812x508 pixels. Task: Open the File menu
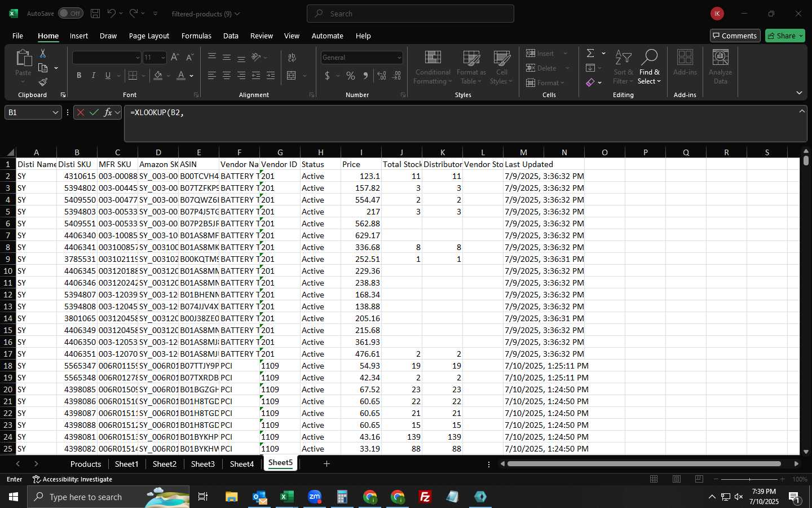pos(17,36)
